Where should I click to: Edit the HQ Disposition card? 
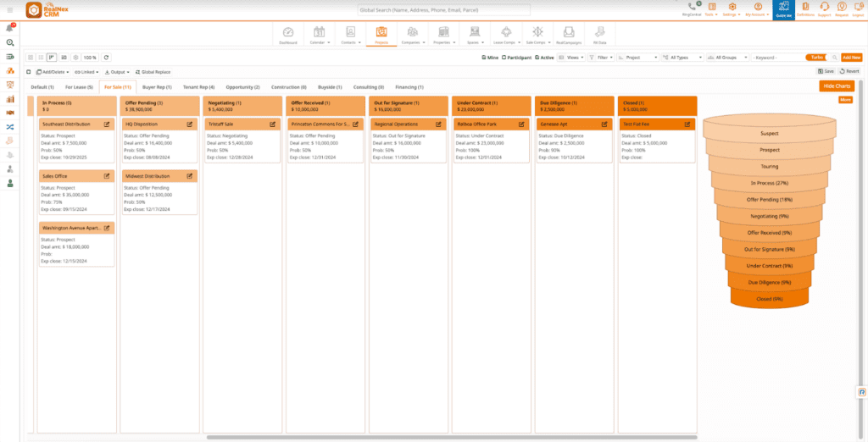coord(189,124)
